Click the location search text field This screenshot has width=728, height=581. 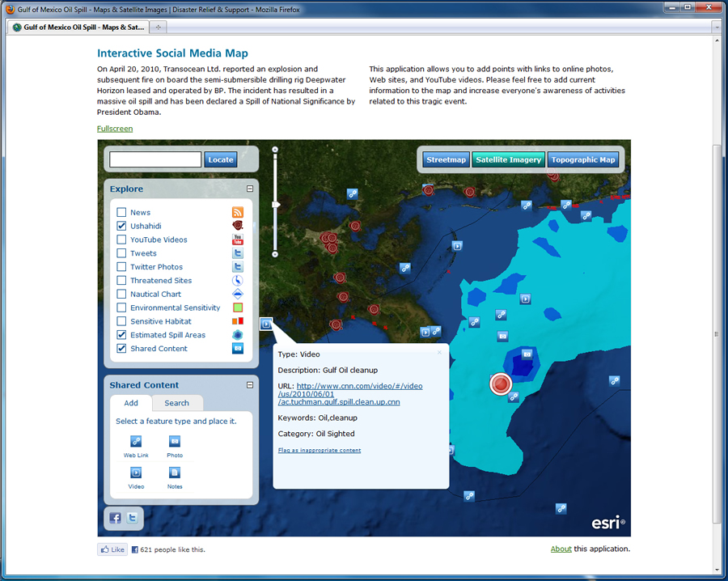pos(155,159)
